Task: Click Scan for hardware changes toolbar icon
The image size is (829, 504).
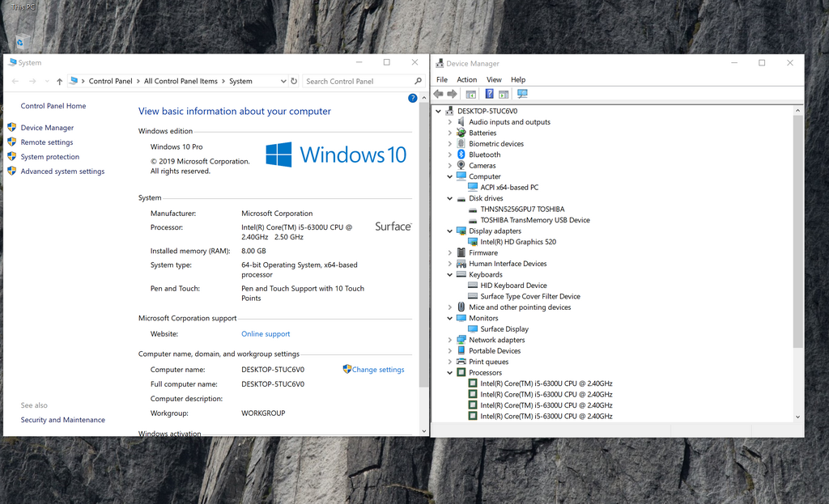Action: (522, 94)
